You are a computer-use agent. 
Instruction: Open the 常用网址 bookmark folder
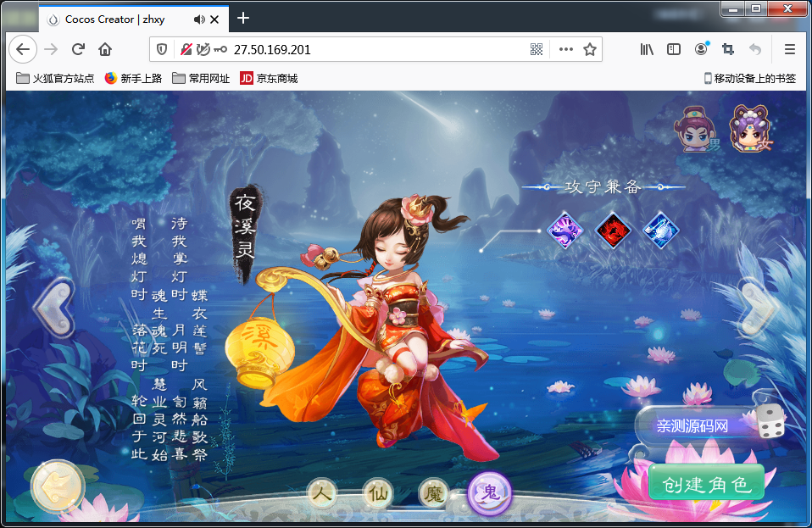pos(201,78)
